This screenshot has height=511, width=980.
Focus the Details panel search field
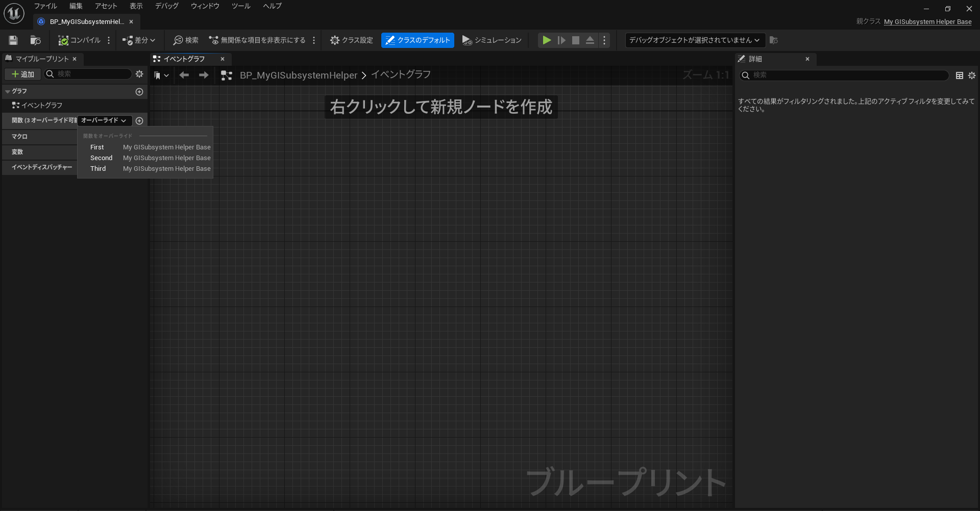[844, 75]
